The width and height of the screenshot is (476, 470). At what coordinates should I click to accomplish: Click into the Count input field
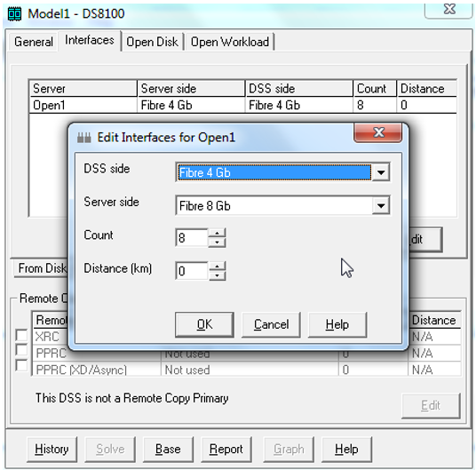pos(192,238)
